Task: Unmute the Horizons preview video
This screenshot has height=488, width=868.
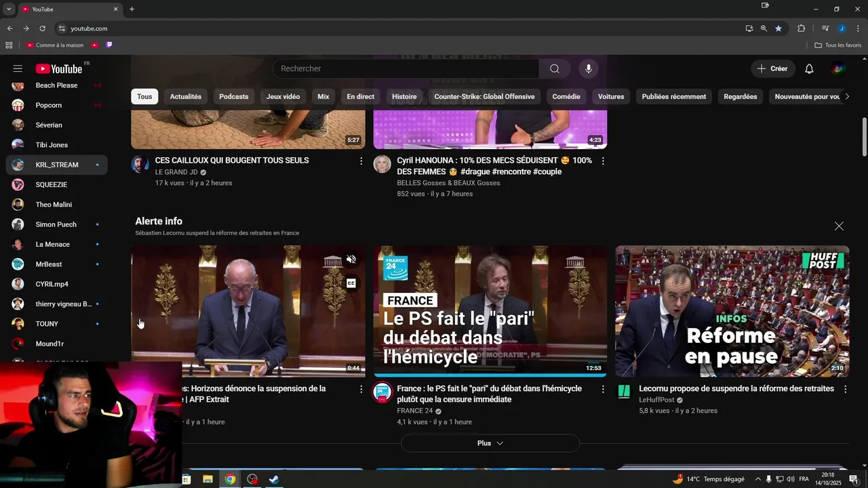Action: pos(351,260)
